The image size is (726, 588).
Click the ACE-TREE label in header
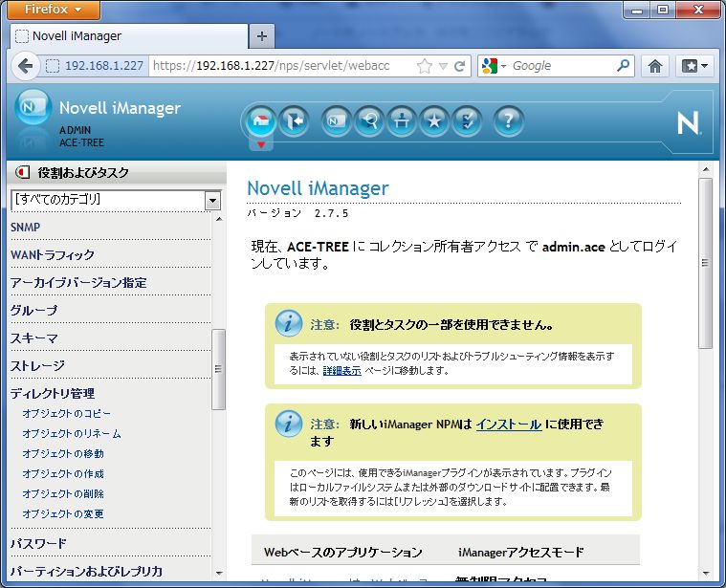point(82,142)
